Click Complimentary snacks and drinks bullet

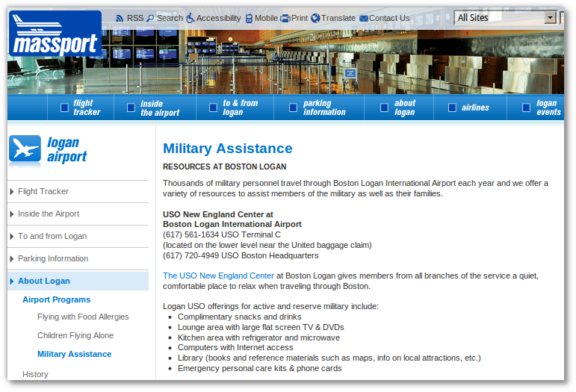coord(240,317)
